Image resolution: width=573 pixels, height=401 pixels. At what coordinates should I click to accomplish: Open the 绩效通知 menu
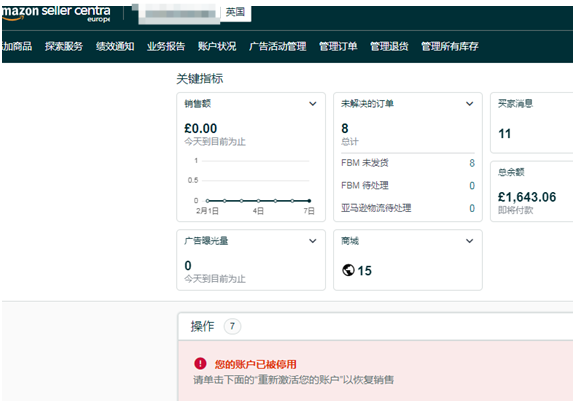point(115,46)
